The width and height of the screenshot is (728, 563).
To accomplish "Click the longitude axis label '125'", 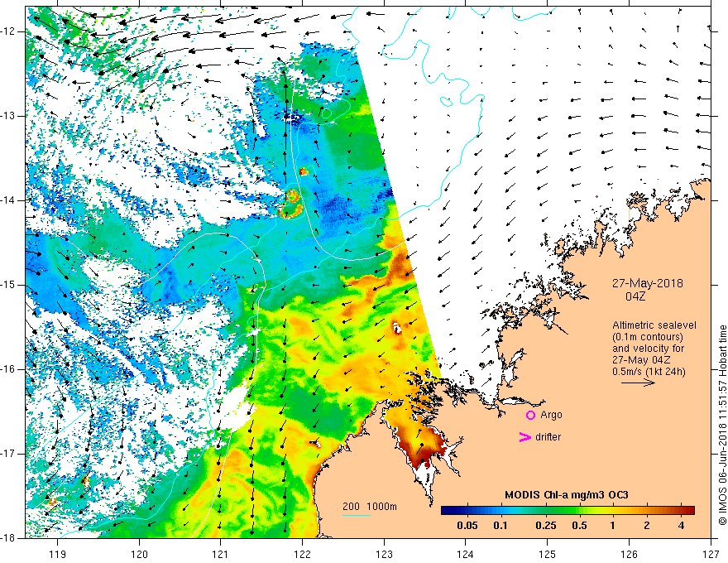I will (x=548, y=554).
